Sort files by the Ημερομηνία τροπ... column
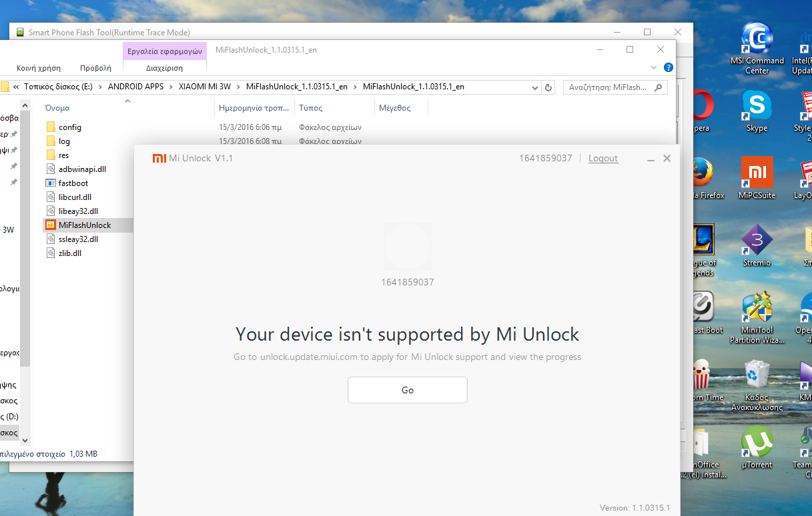 pos(255,107)
